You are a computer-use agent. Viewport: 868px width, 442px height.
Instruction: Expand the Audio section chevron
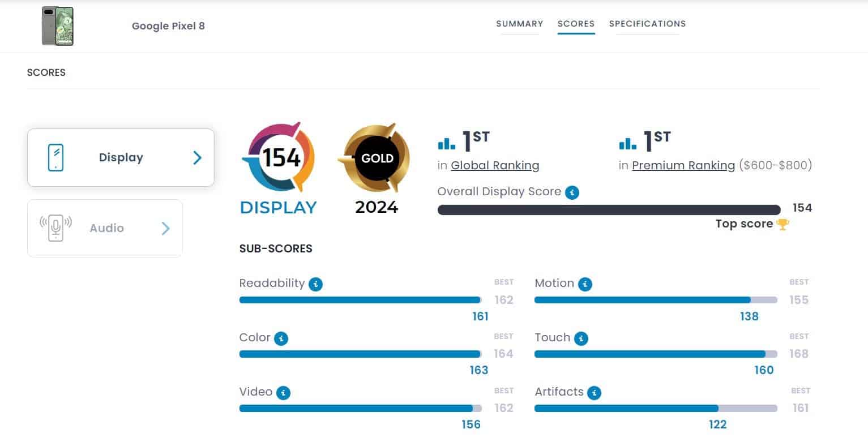pyautogui.click(x=165, y=228)
